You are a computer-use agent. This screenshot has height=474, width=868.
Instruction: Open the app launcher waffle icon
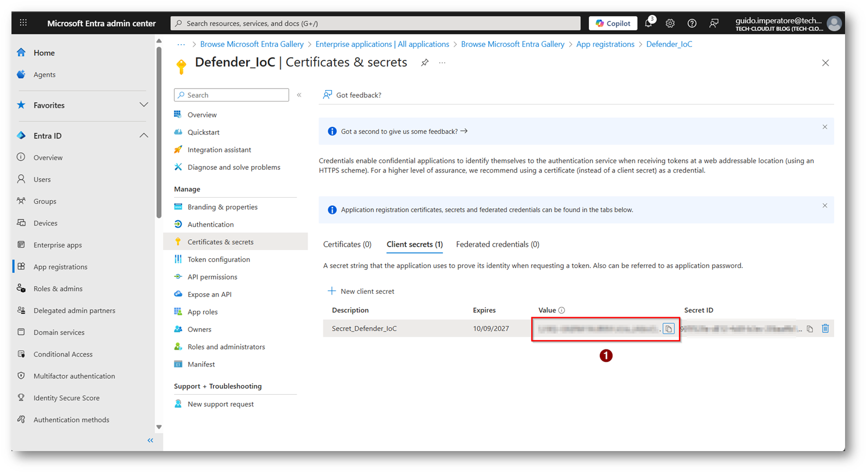click(x=23, y=23)
